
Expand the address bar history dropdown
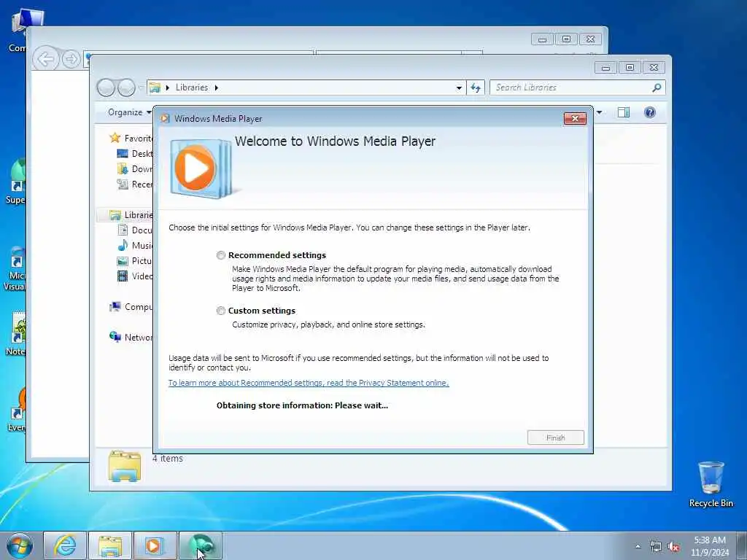coord(459,87)
